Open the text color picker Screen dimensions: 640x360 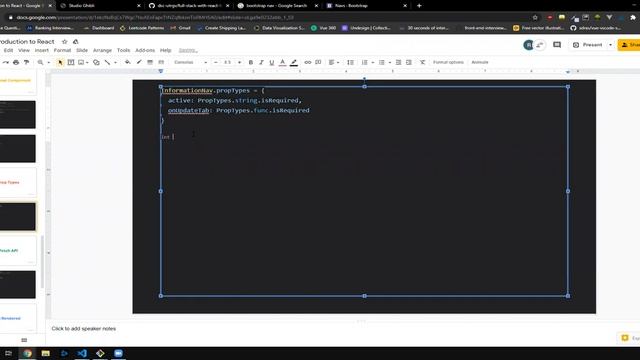282,62
